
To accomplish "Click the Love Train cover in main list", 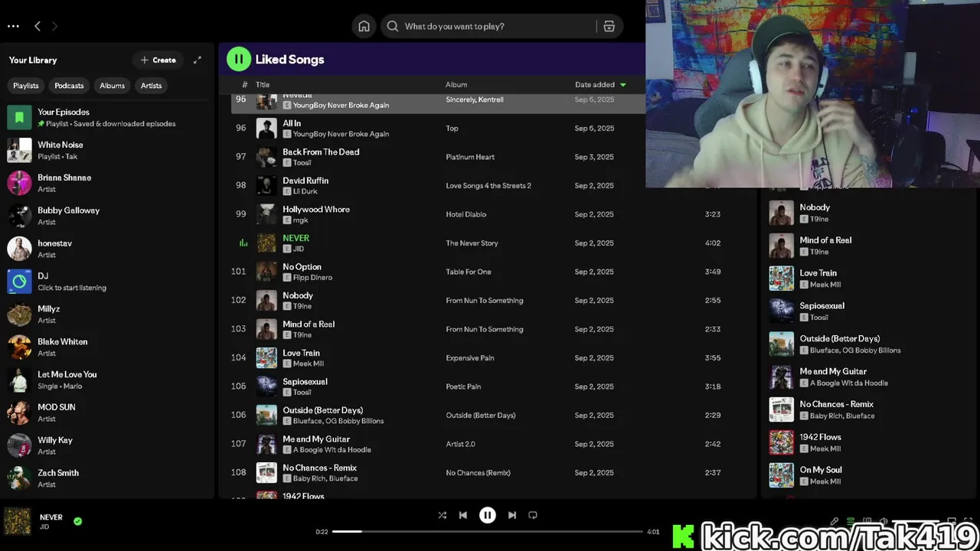I will [x=266, y=357].
